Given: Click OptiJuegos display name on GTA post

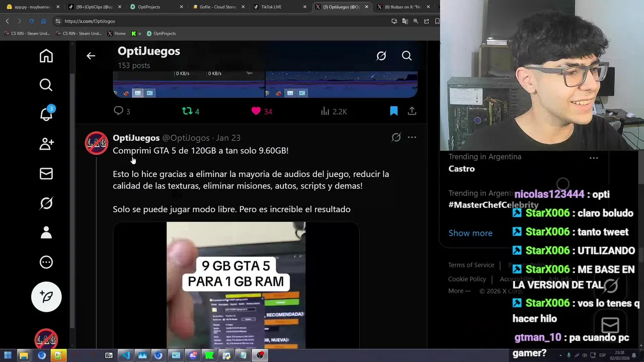Looking at the screenshot, I should pyautogui.click(x=136, y=138).
